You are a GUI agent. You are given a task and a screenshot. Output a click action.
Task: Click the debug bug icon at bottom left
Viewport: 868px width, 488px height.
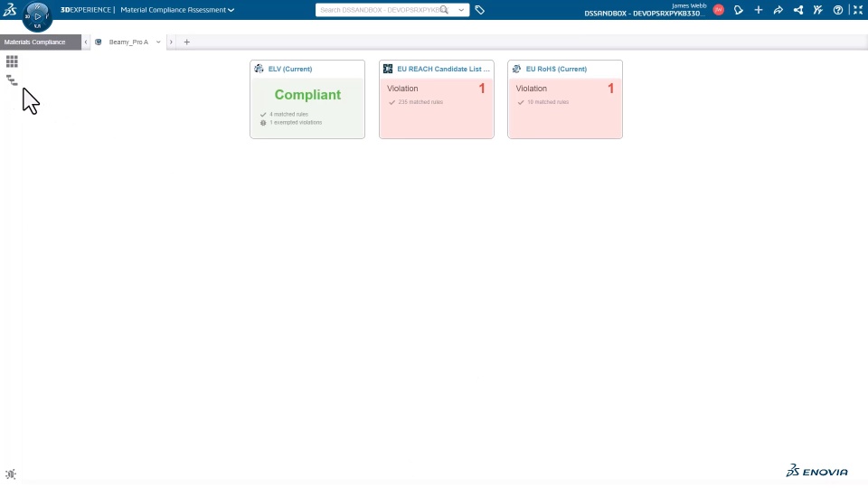click(11, 474)
